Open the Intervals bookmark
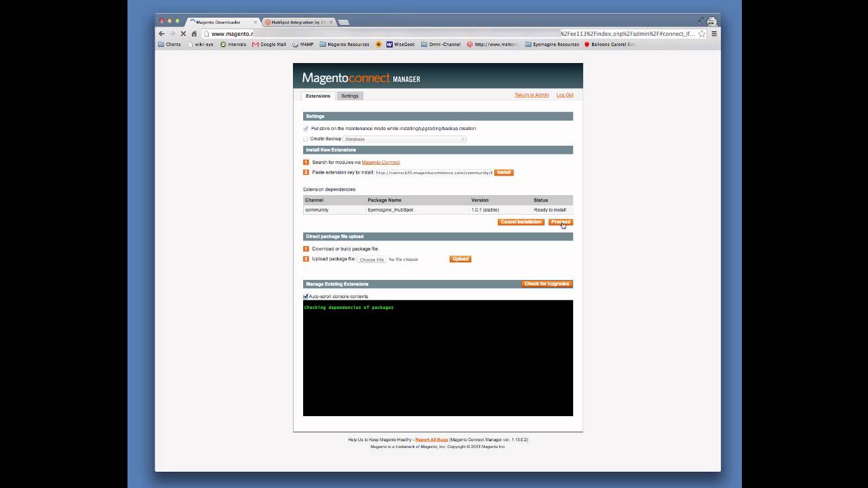Viewport: 868px width, 488px height. point(233,44)
